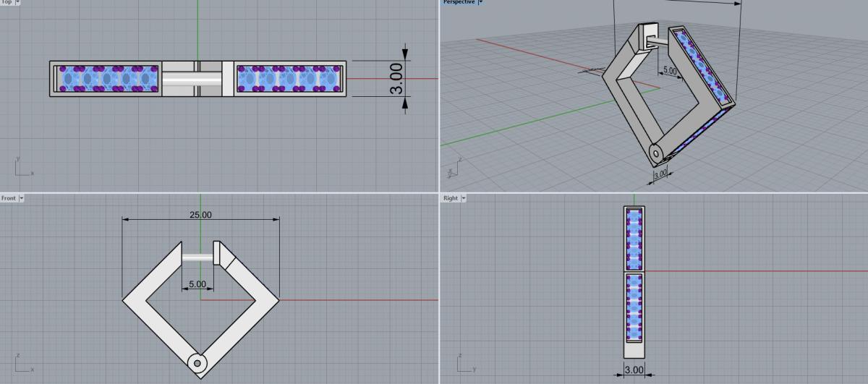Open the Front viewport dropdown arrow
Viewport: 868px width, 384px height.
tap(22, 197)
